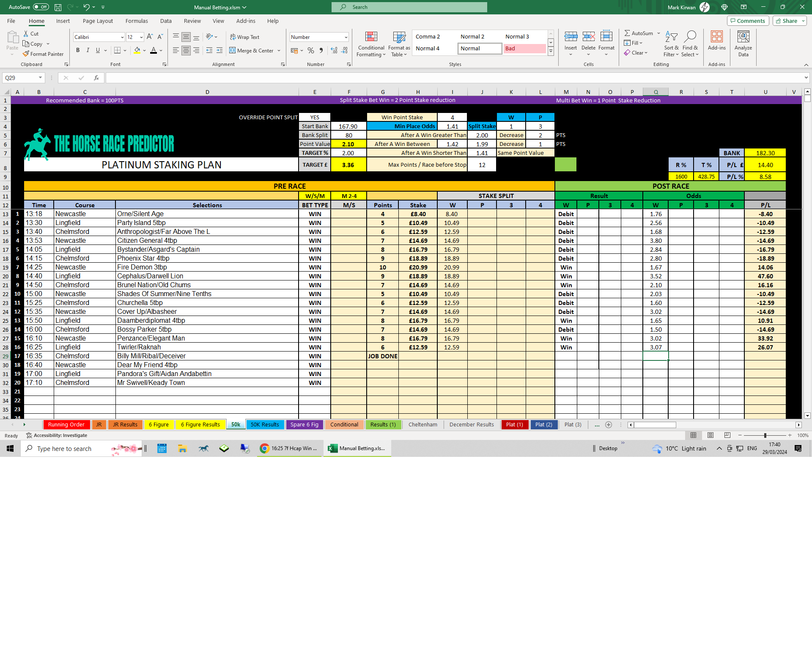Viewport: 812px width, 665px height.
Task: Apply the Normal 2 cell style
Action: 479,37
